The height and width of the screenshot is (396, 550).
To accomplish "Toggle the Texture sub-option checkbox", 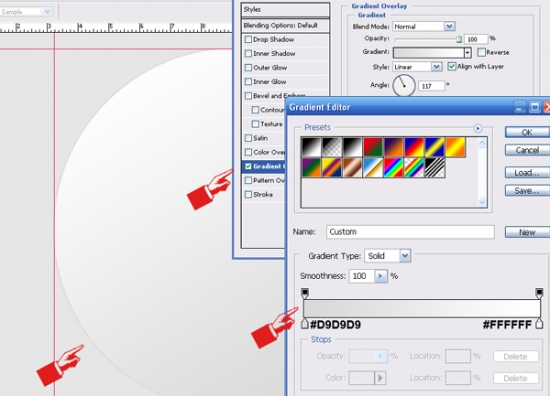I will [x=255, y=124].
